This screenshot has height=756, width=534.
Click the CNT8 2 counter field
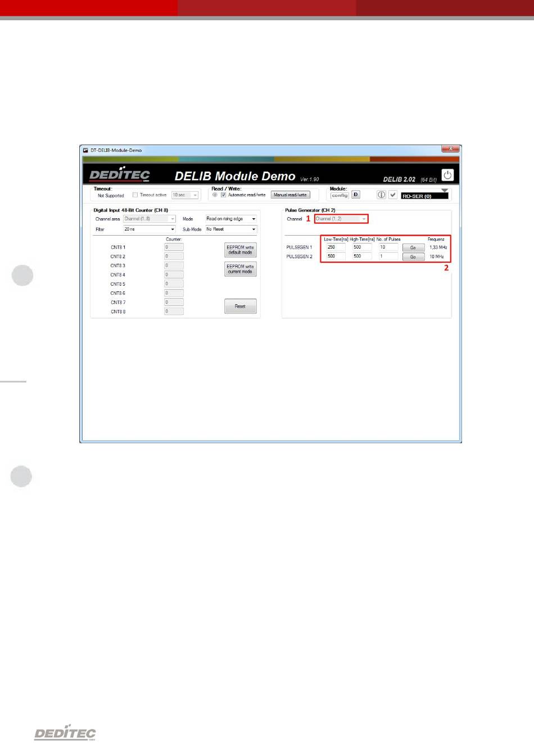tap(174, 256)
